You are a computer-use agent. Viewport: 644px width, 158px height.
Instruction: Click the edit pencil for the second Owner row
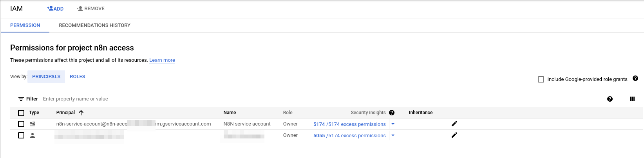click(x=454, y=135)
